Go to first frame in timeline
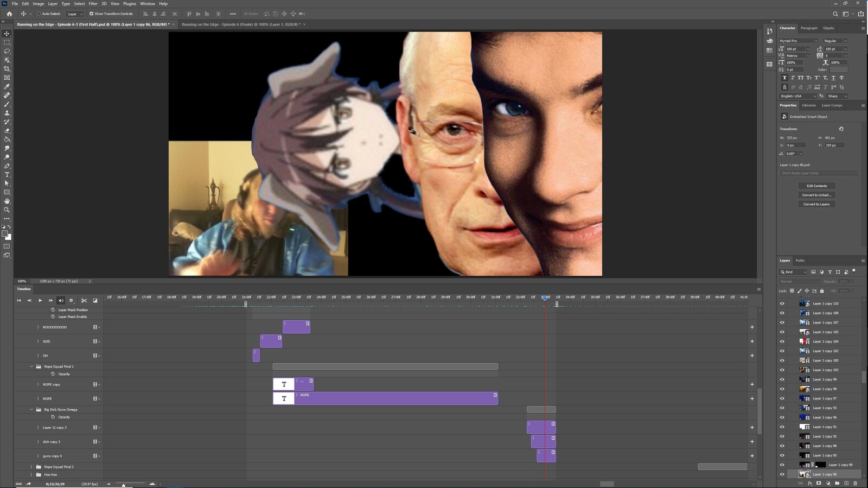The width and height of the screenshot is (868, 488). click(19, 300)
